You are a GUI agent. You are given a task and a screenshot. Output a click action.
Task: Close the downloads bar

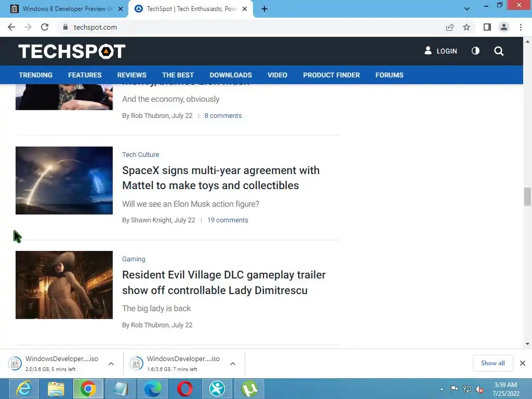pos(523,363)
